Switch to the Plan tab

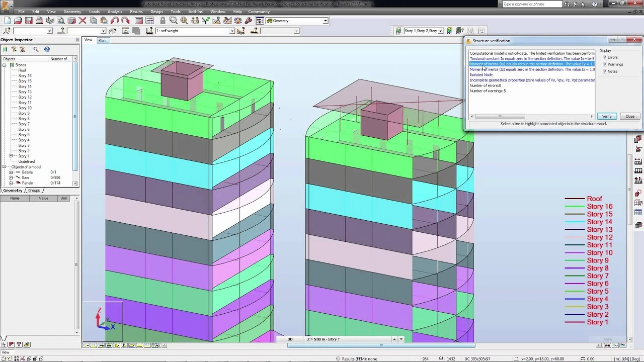coord(102,40)
